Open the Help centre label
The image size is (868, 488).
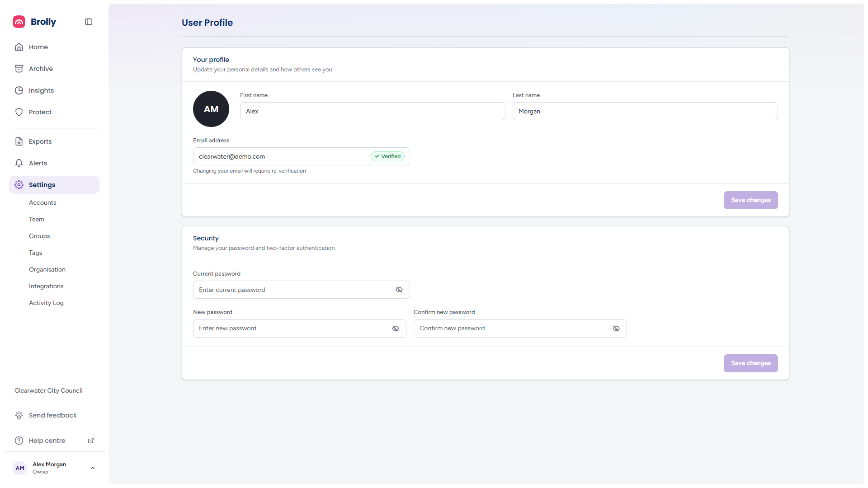pos(47,441)
